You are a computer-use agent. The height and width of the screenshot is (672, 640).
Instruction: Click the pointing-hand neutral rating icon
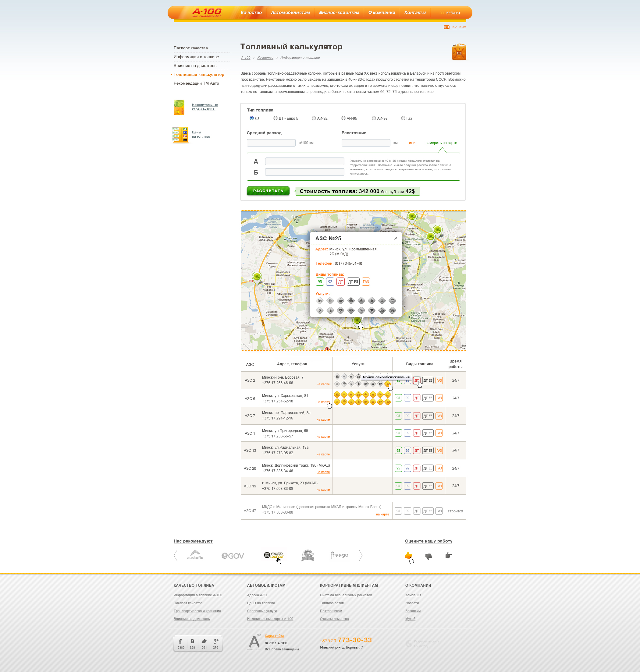click(448, 555)
